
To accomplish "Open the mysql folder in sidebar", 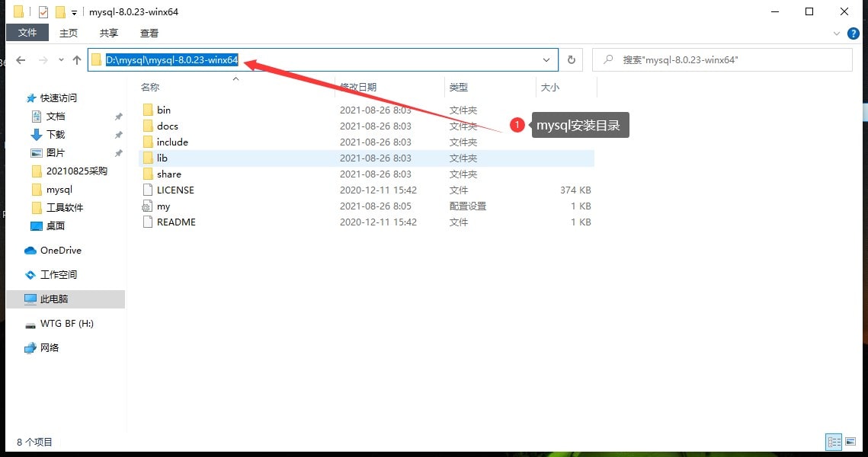I will [59, 189].
